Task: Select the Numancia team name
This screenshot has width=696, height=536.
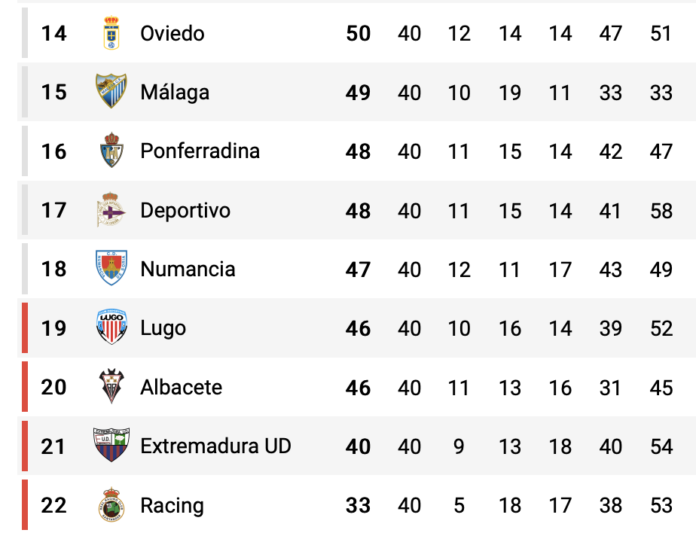Action: pyautogui.click(x=188, y=269)
